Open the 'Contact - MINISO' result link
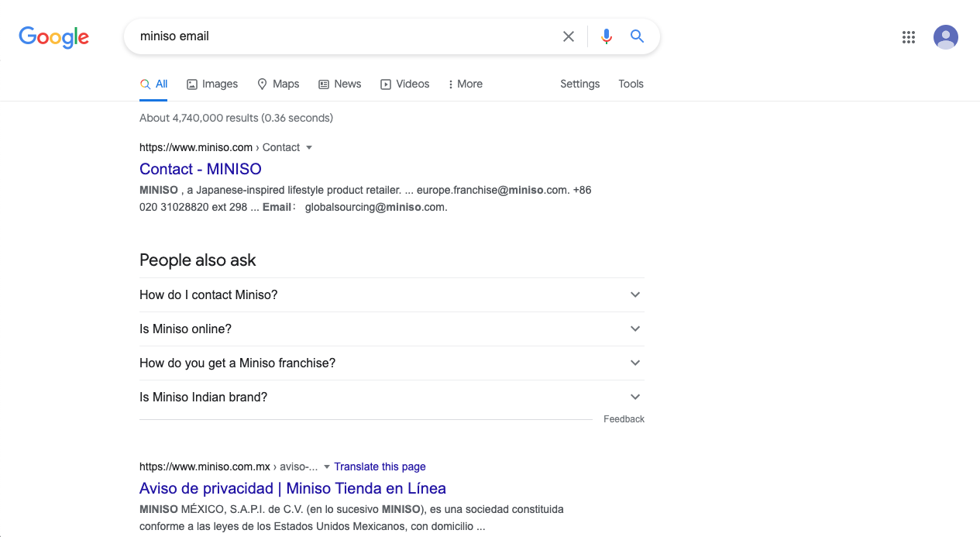Image resolution: width=980 pixels, height=537 pixels. click(201, 169)
